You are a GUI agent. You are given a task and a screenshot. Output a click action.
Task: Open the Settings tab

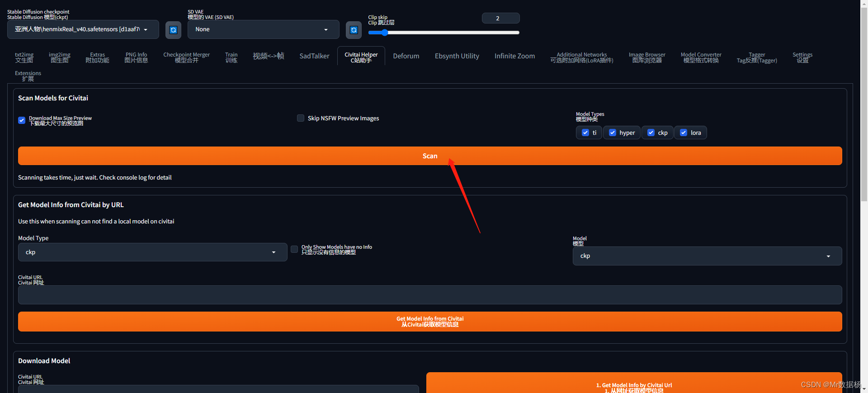pos(802,57)
